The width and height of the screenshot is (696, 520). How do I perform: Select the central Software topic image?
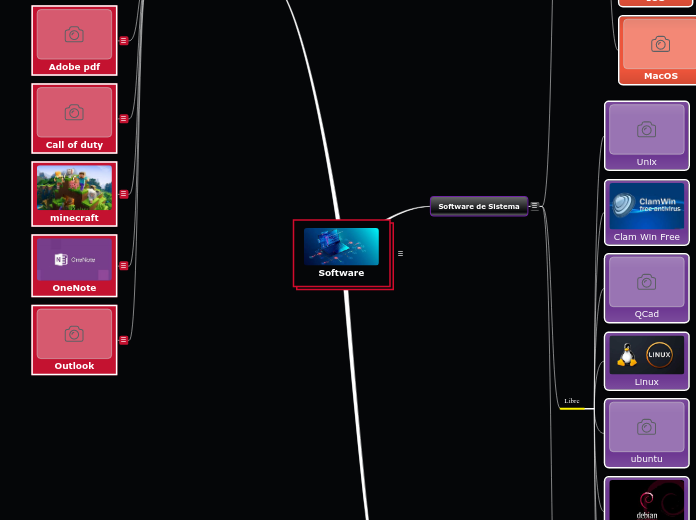pos(341,247)
